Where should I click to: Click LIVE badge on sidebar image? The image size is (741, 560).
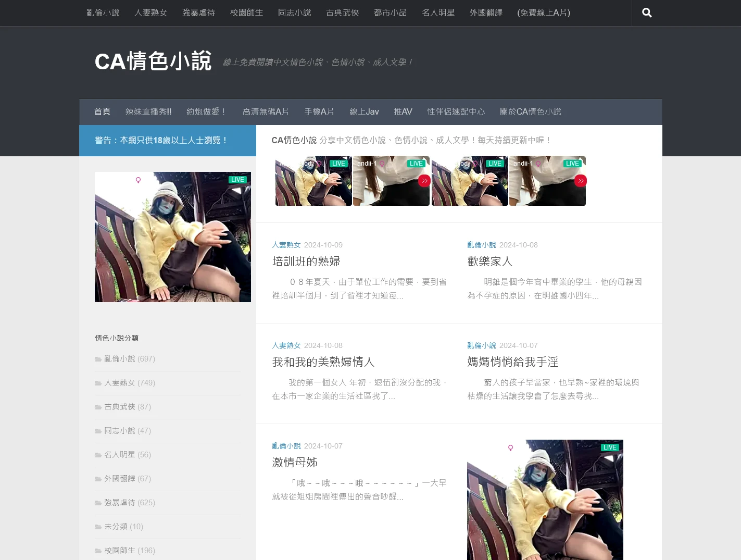tap(237, 180)
